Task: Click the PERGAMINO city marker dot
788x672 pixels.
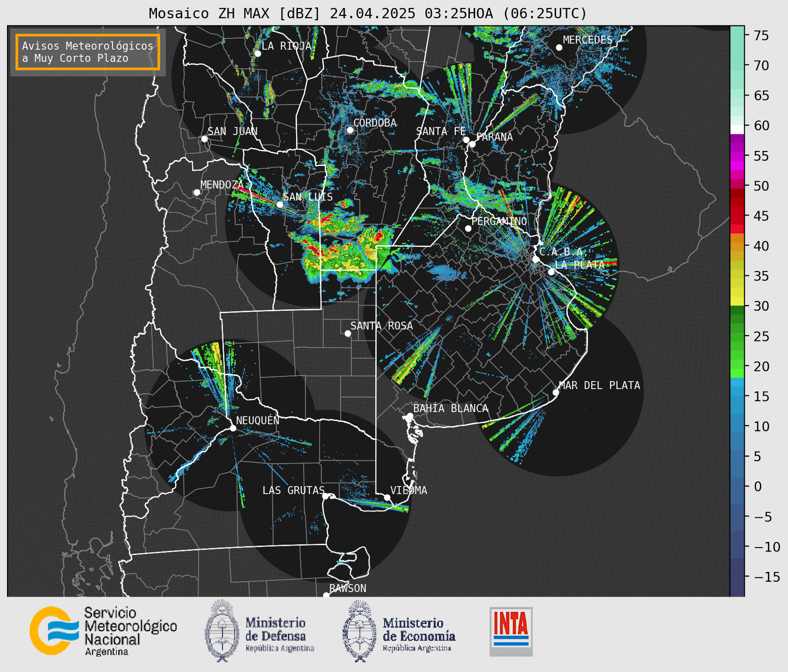Action: [468, 229]
